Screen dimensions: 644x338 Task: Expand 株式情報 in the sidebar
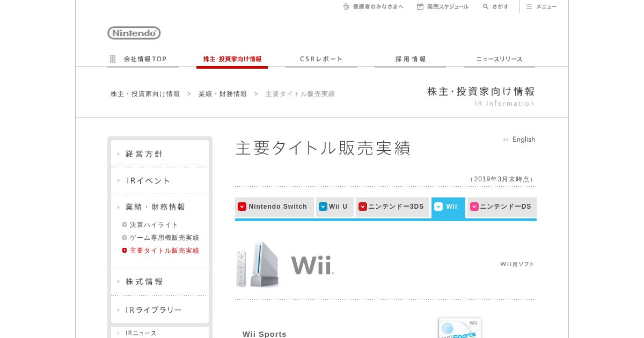pos(160,282)
